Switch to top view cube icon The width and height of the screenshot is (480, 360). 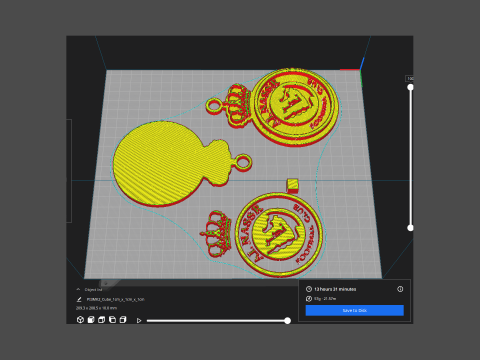pyautogui.click(x=101, y=320)
